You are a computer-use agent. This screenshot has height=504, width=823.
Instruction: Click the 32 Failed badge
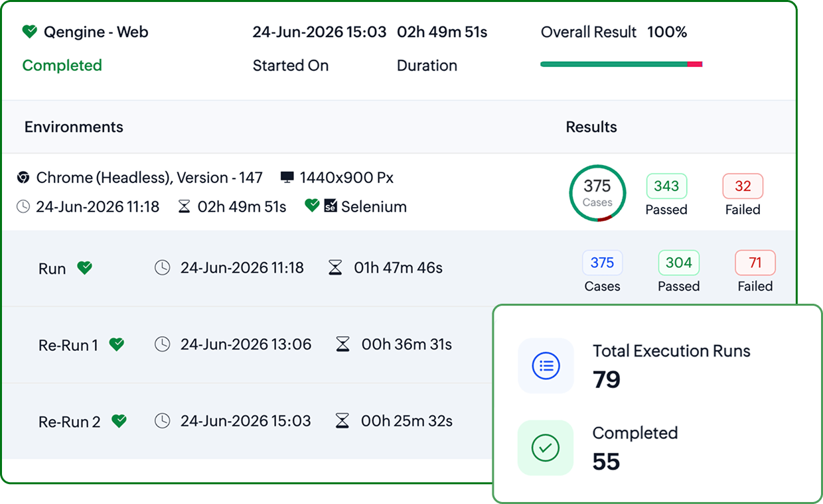(743, 186)
